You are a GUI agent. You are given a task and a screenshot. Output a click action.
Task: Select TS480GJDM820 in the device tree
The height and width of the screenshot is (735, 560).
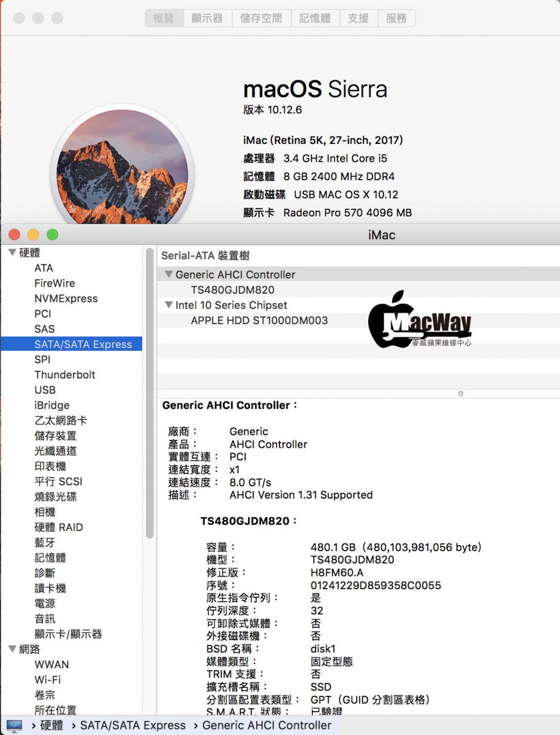click(233, 290)
